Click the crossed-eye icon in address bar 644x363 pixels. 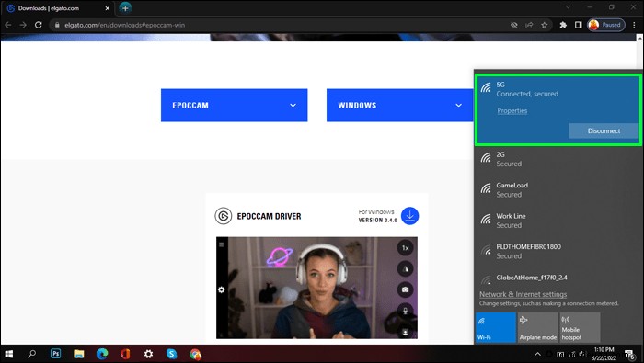pos(513,25)
